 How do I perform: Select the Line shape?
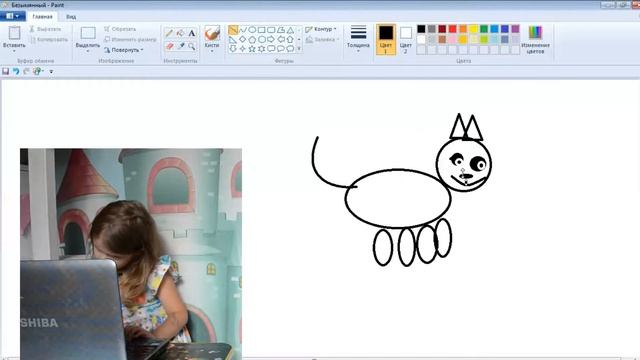click(233, 30)
